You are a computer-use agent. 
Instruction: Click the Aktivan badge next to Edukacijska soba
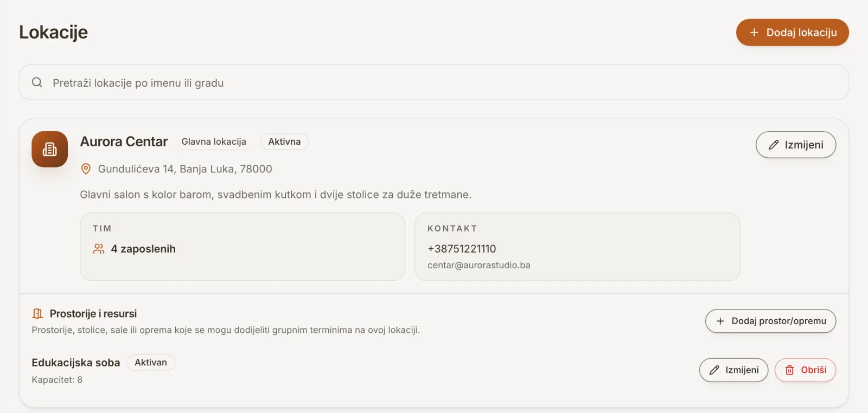(x=151, y=362)
